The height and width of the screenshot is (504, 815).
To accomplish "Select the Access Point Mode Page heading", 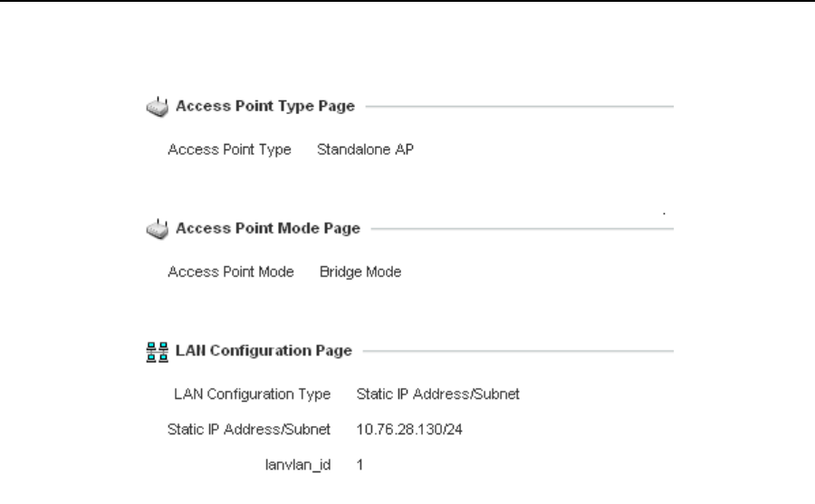I will click(267, 229).
